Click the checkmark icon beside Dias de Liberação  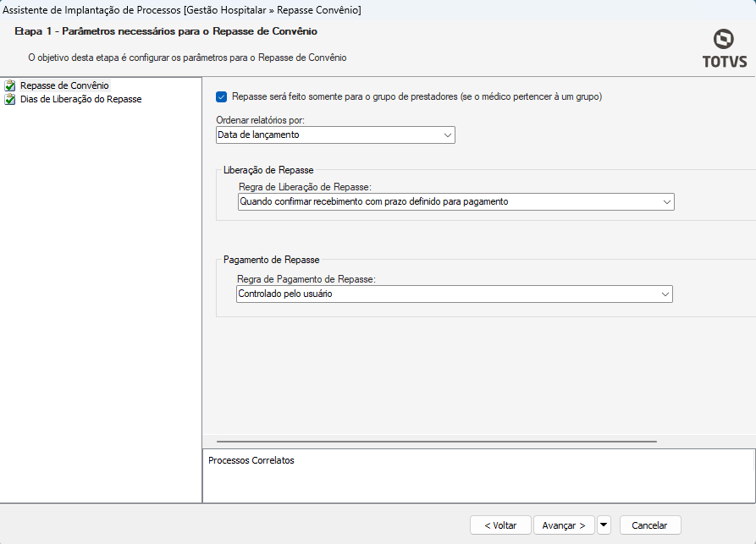point(10,99)
